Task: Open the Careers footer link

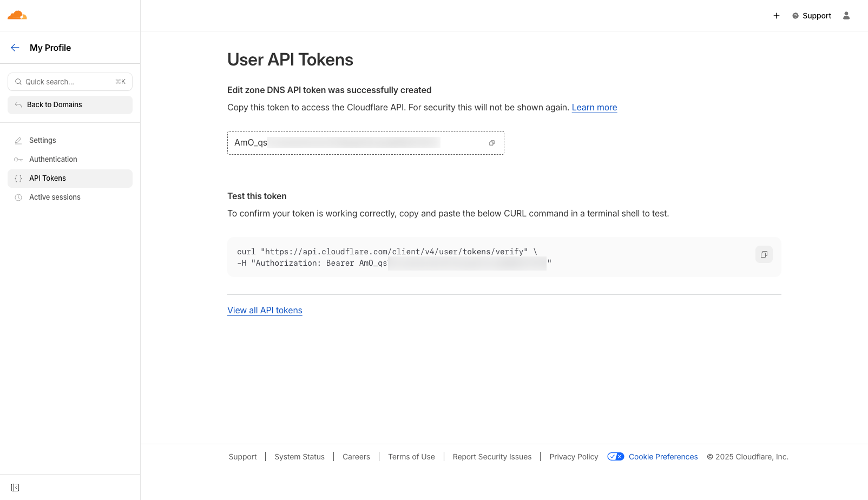Action: (x=356, y=457)
